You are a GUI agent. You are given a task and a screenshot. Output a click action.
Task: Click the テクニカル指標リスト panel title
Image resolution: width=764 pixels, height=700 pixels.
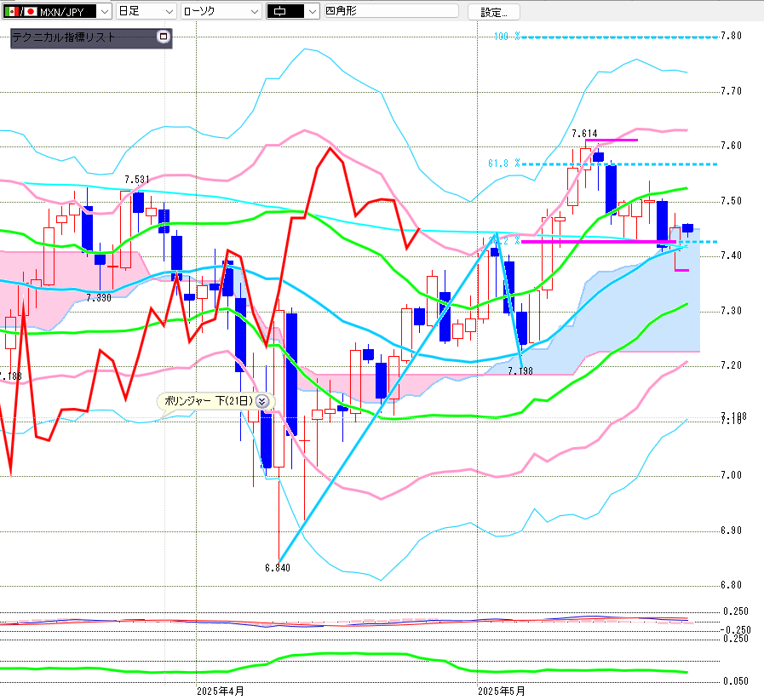click(63, 37)
